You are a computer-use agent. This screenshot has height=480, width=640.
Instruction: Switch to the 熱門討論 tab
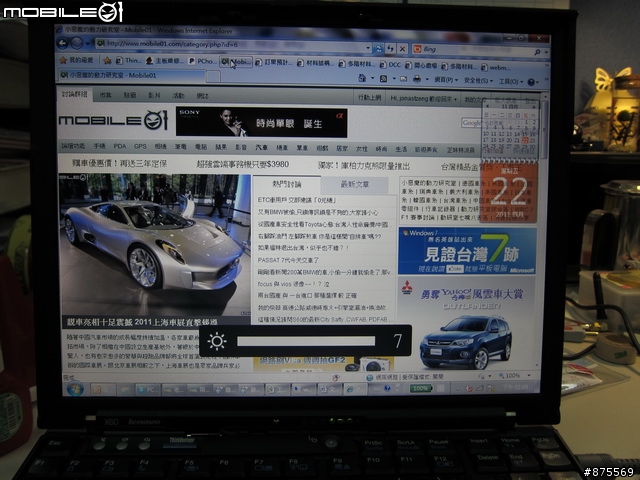pos(287,184)
